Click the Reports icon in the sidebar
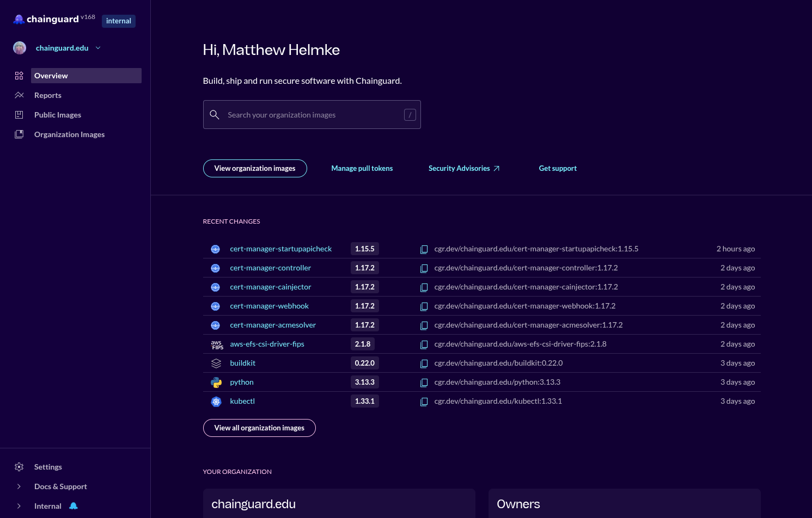The height and width of the screenshot is (518, 812). pos(19,95)
